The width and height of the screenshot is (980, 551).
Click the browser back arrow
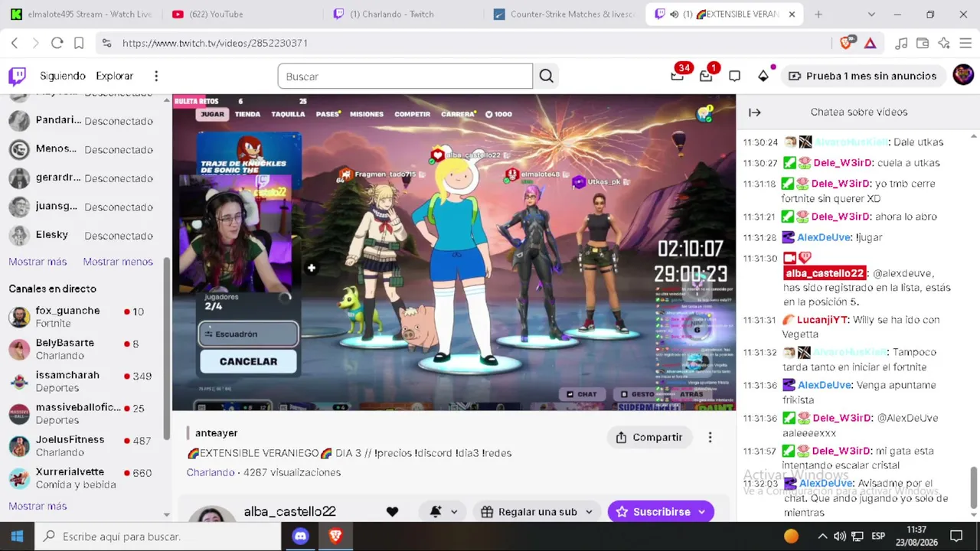pyautogui.click(x=15, y=43)
